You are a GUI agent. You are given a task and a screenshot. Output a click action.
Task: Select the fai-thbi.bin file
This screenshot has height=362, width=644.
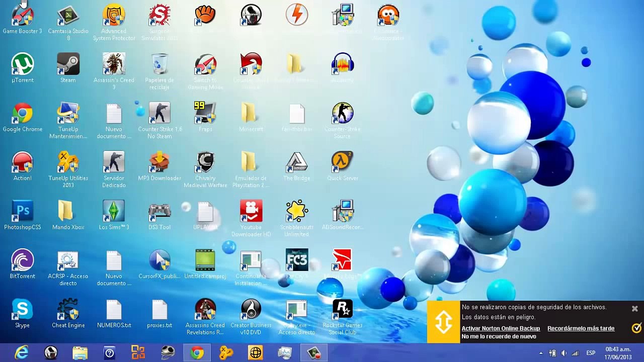[297, 117]
